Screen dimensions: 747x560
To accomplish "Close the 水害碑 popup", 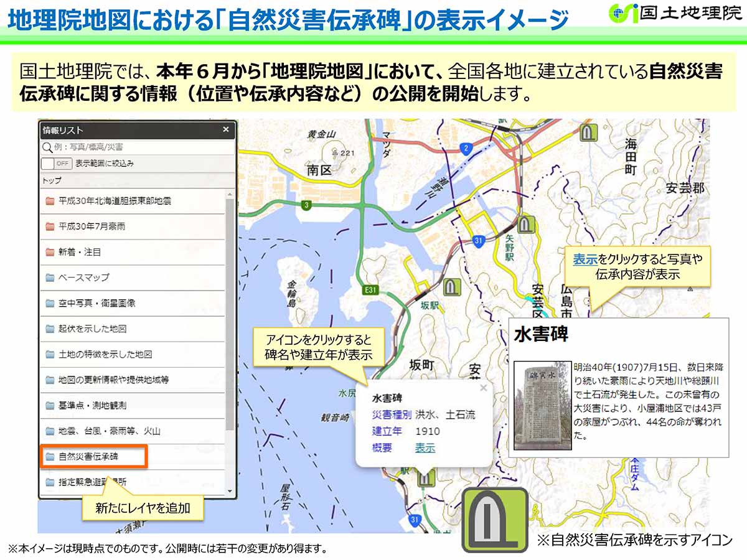I will [x=483, y=388].
